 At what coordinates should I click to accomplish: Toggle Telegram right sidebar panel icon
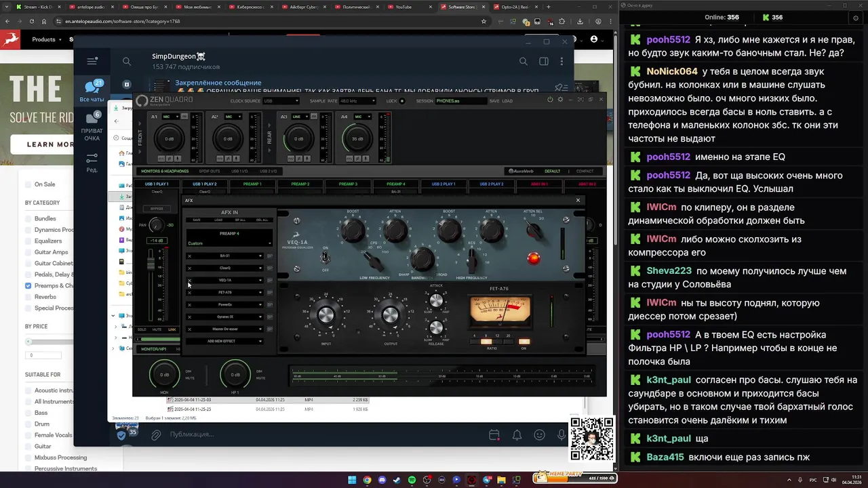pyautogui.click(x=543, y=62)
